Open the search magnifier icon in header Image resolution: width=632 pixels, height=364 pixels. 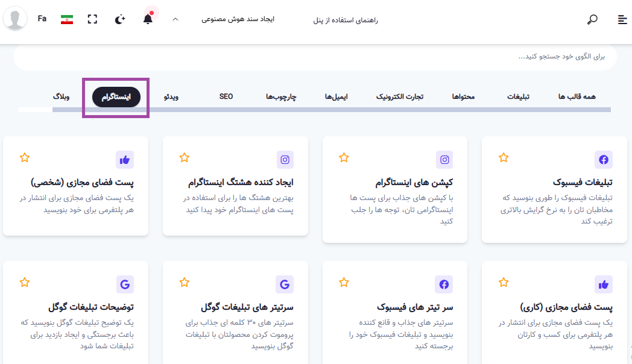[x=592, y=19]
